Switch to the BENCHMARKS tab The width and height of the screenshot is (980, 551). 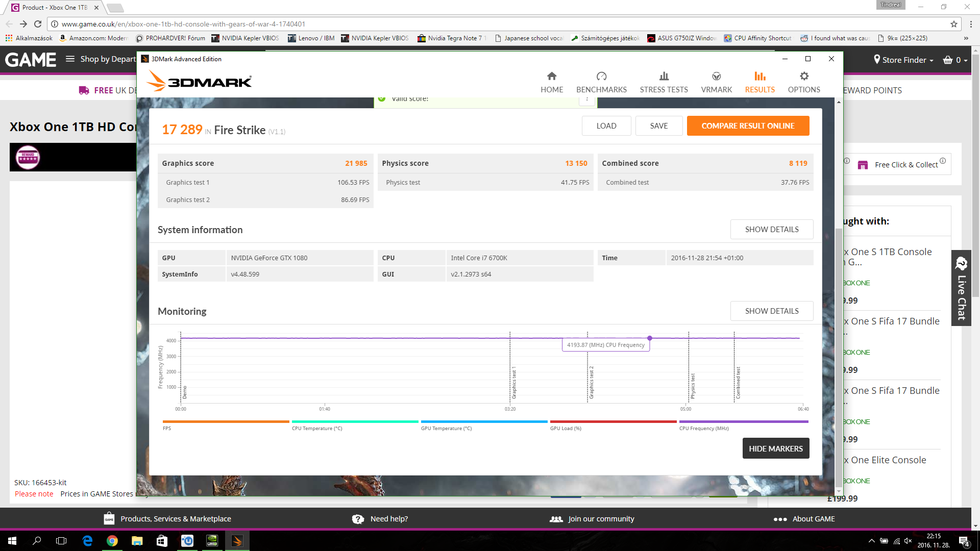[601, 82]
